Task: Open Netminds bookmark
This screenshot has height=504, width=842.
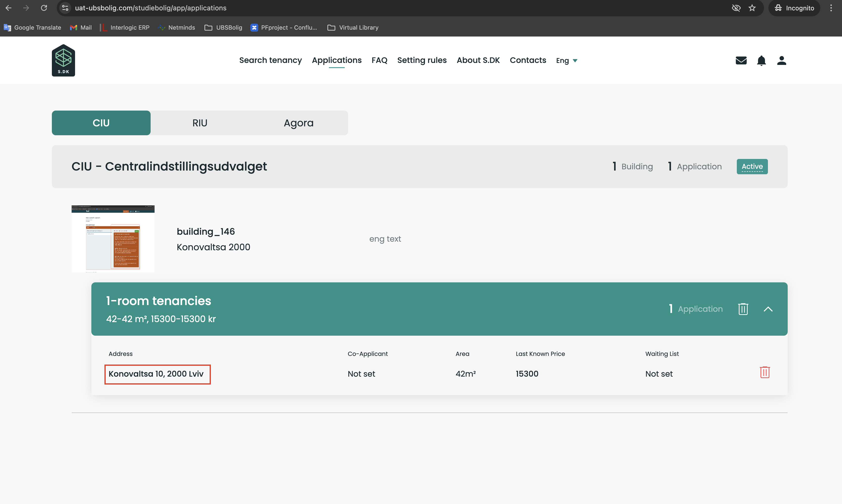Action: pos(177,27)
